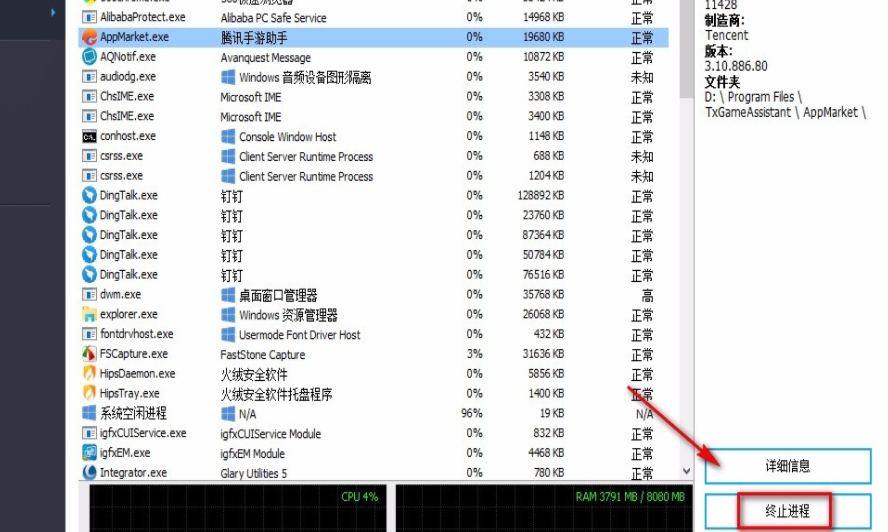This screenshot has height=532, width=888.
Task: Click the 96% CPU value of 系统空闲进程
Action: click(472, 413)
